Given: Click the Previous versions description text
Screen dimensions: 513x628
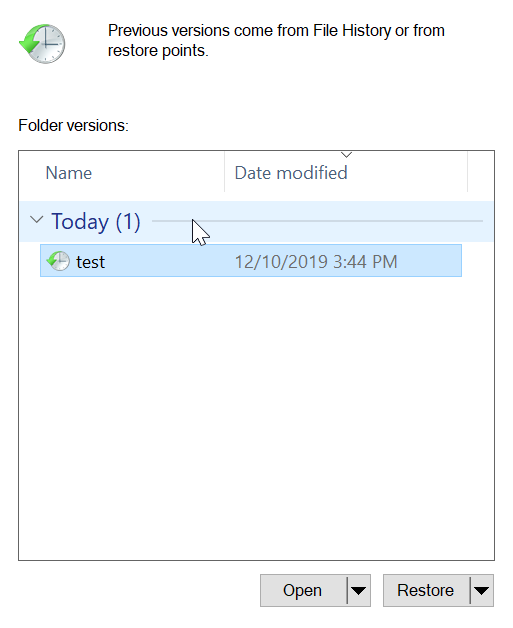Looking at the screenshot, I should pyautogui.click(x=276, y=40).
